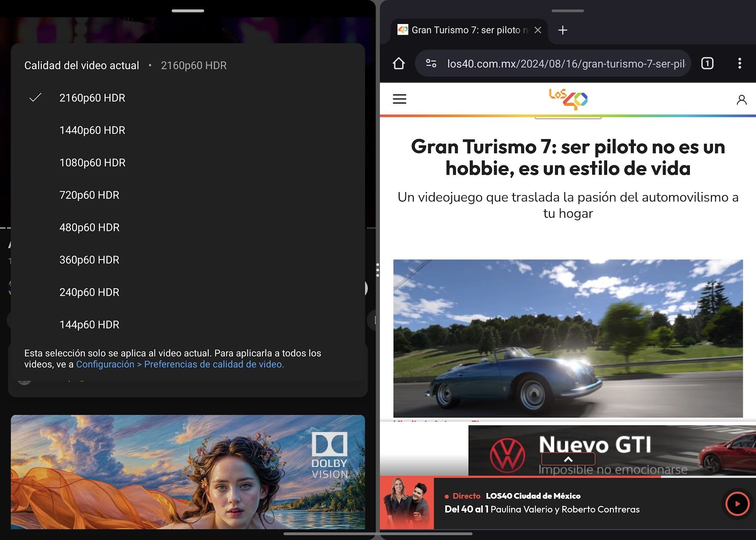Viewport: 756px width, 540px height.
Task: Pick 720p60 HDR from quality menu
Action: [x=89, y=195]
